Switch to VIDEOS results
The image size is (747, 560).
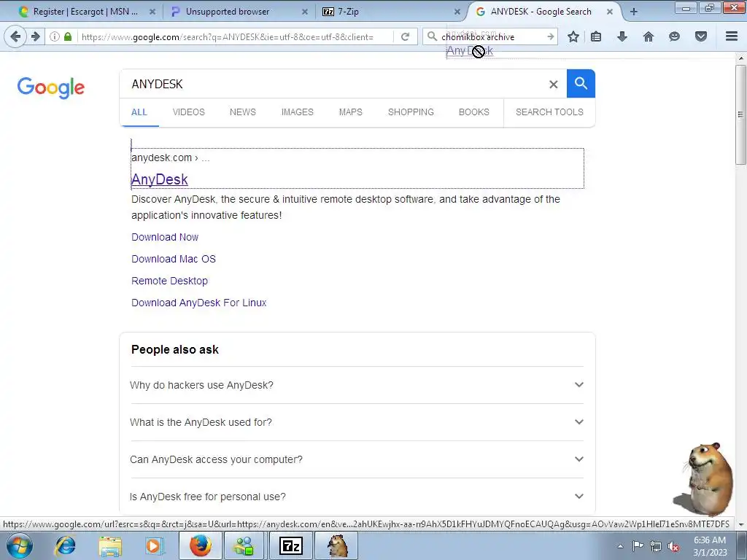coord(189,112)
